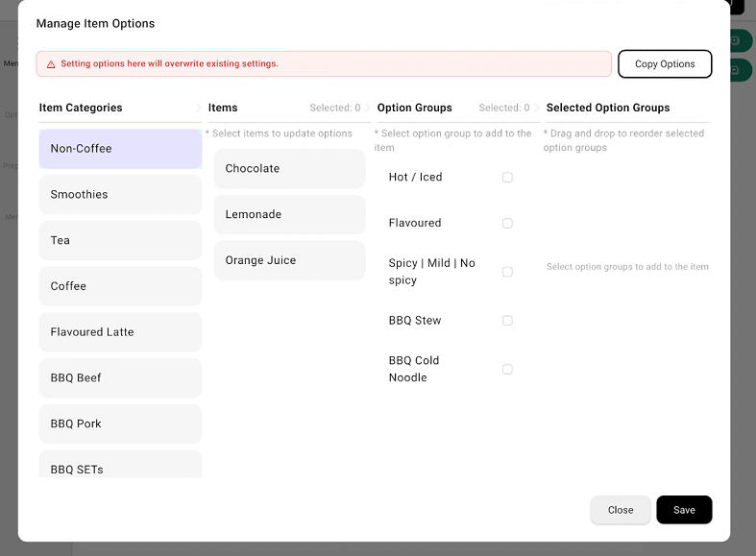Check the Hot / Iced option group
The height and width of the screenshot is (556, 756).
(x=507, y=178)
